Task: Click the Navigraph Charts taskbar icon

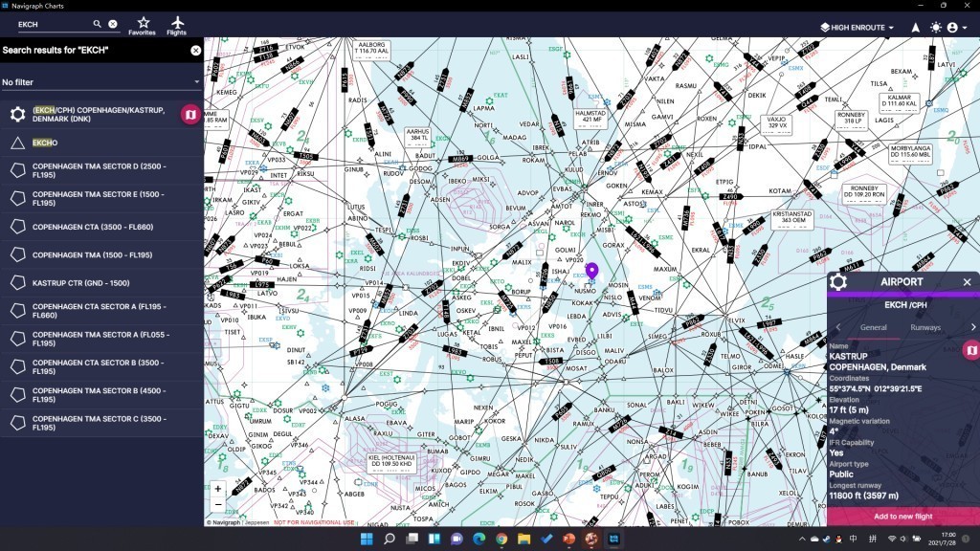Action: 613,539
